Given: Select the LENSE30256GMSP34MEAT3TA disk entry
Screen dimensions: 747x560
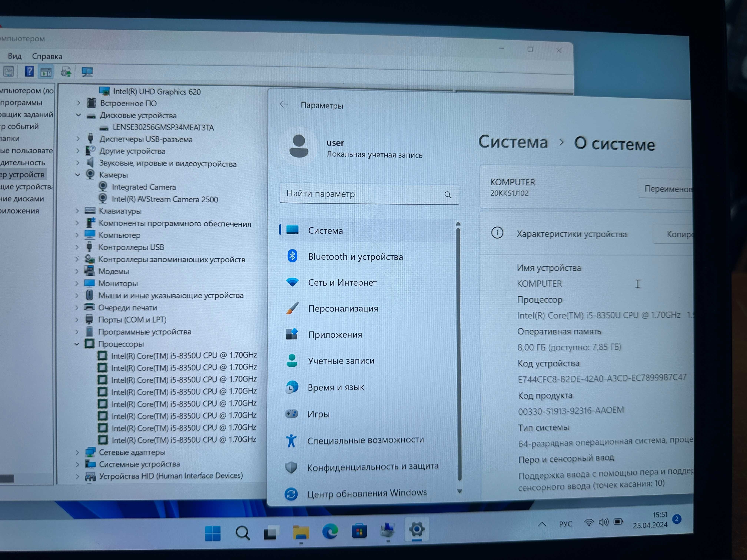Looking at the screenshot, I should [x=163, y=127].
